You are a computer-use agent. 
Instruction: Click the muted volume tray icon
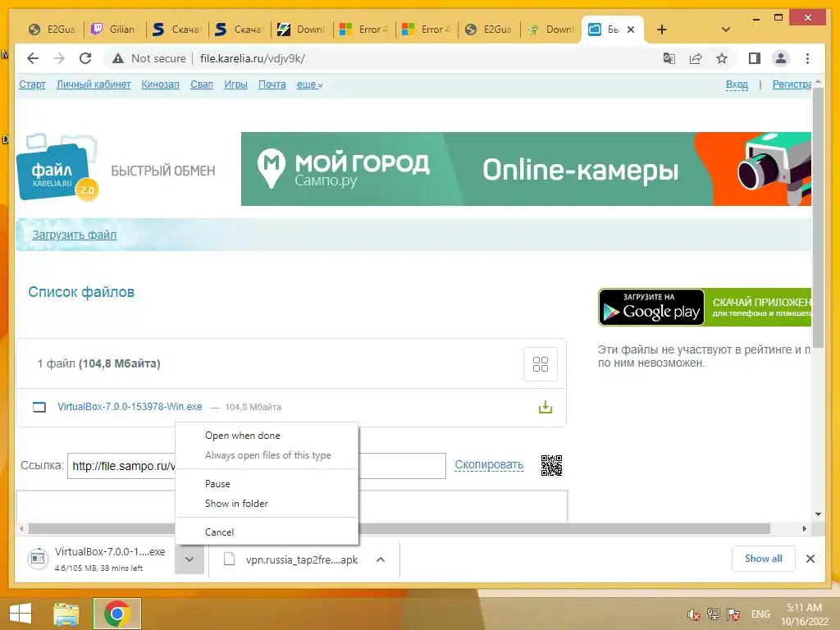click(x=694, y=614)
